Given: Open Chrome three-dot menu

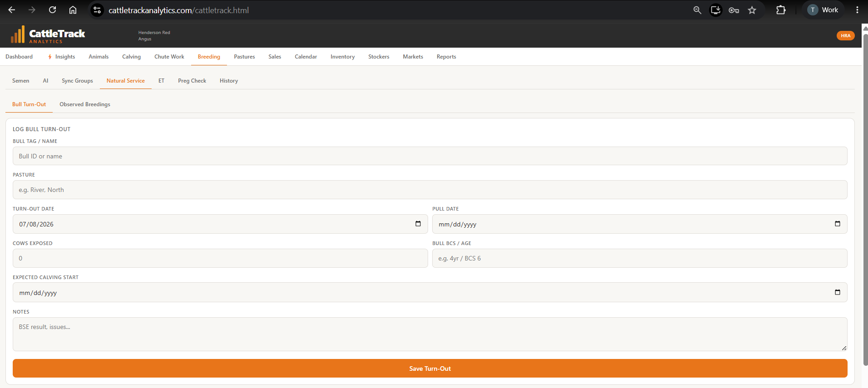Looking at the screenshot, I should [x=857, y=10].
